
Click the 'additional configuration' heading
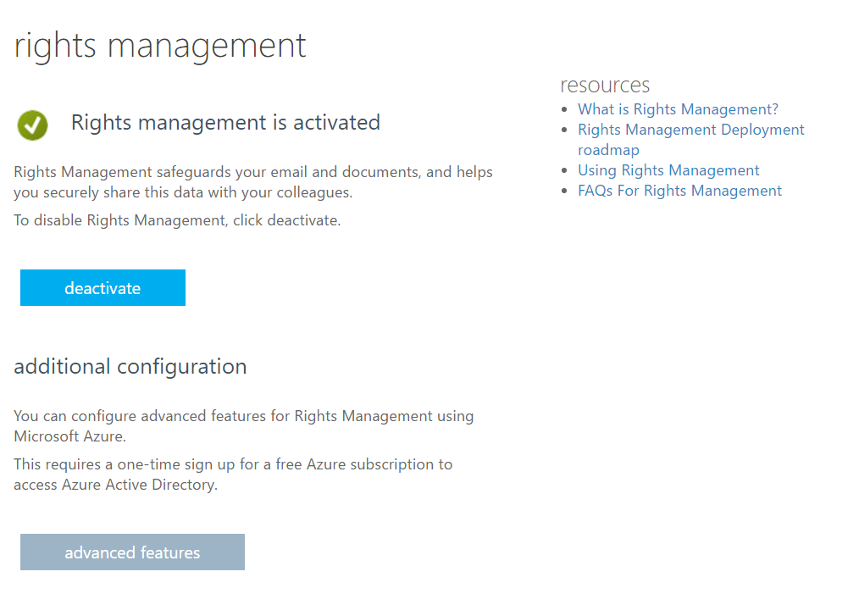pos(130,367)
